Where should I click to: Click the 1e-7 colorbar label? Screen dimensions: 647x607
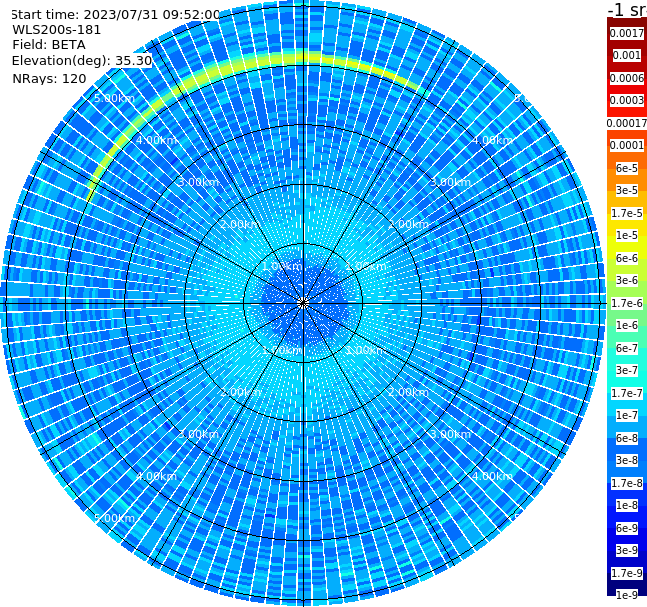[x=627, y=415]
